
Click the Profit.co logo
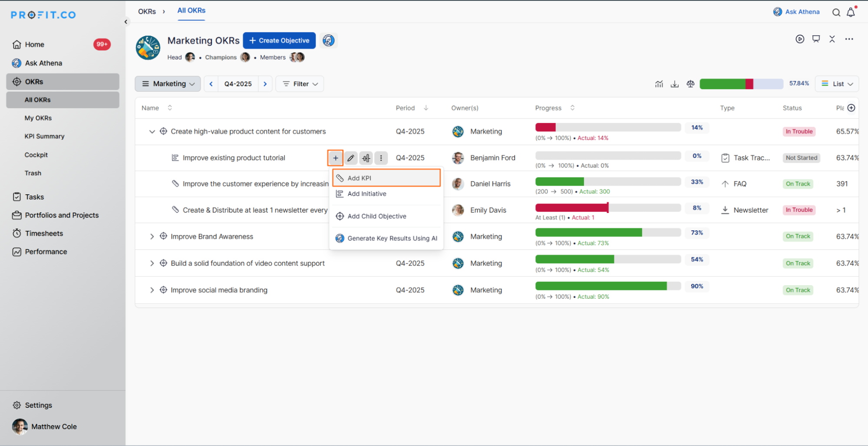43,15
